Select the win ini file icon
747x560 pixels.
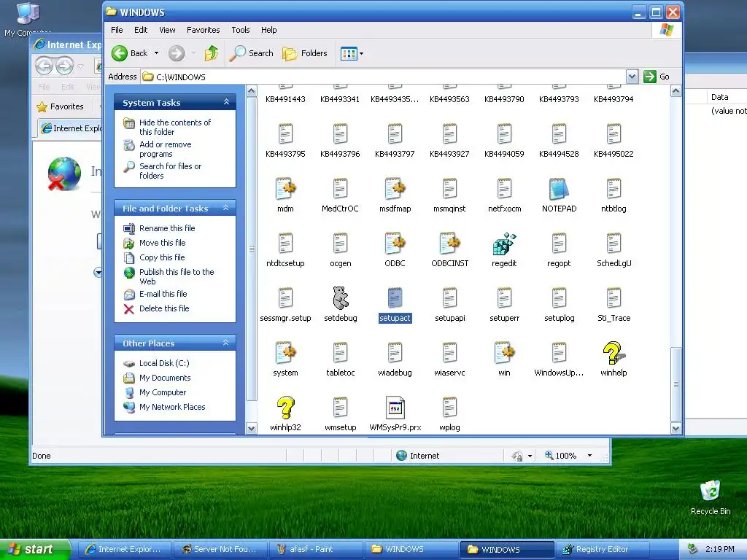pyautogui.click(x=504, y=353)
